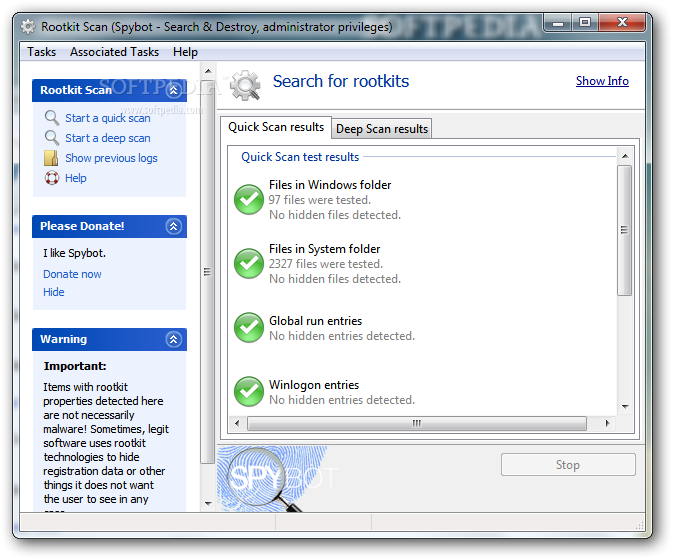
Task: Click the green checkmark for Files in Windows folder
Action: (x=249, y=200)
